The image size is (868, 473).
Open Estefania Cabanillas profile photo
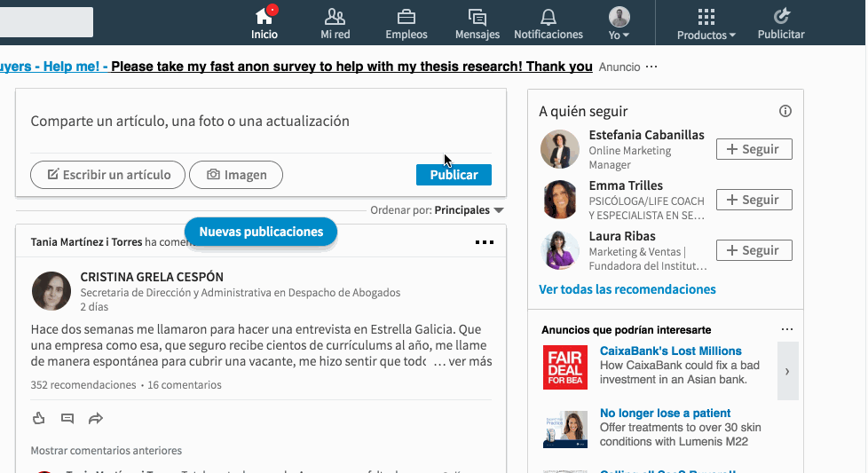[560, 149]
